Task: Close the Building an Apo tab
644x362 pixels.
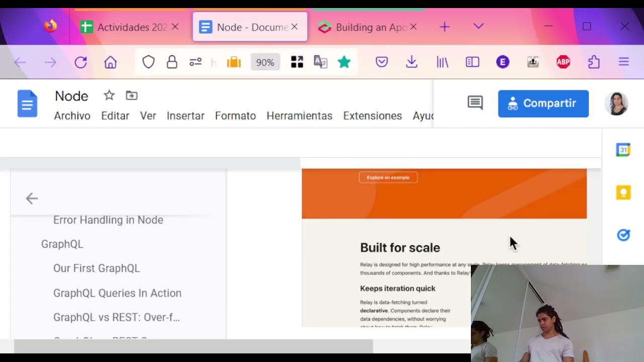Action: (x=414, y=27)
